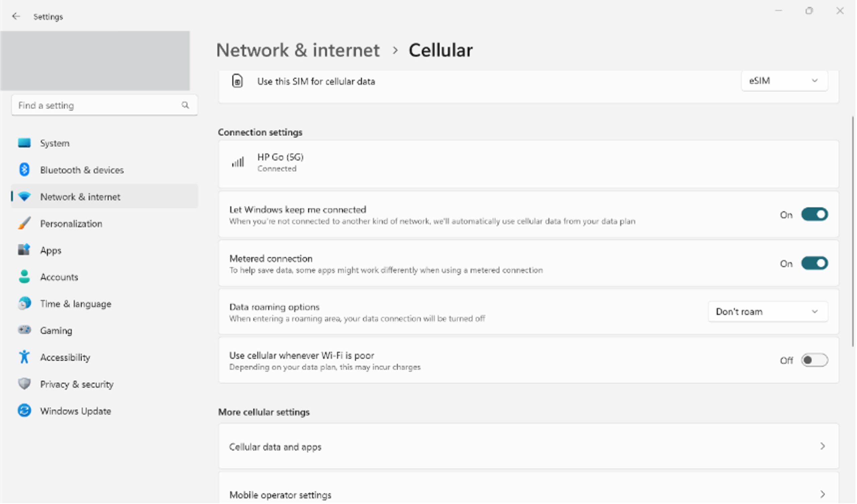Click the Bluetooth & devices icon

[x=24, y=170]
